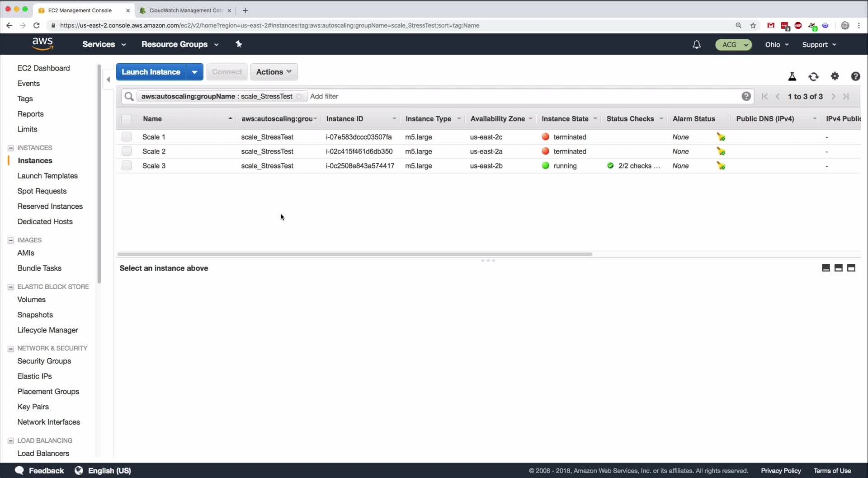Remove the scale_StressTest filter tag
868x478 pixels.
(x=299, y=96)
